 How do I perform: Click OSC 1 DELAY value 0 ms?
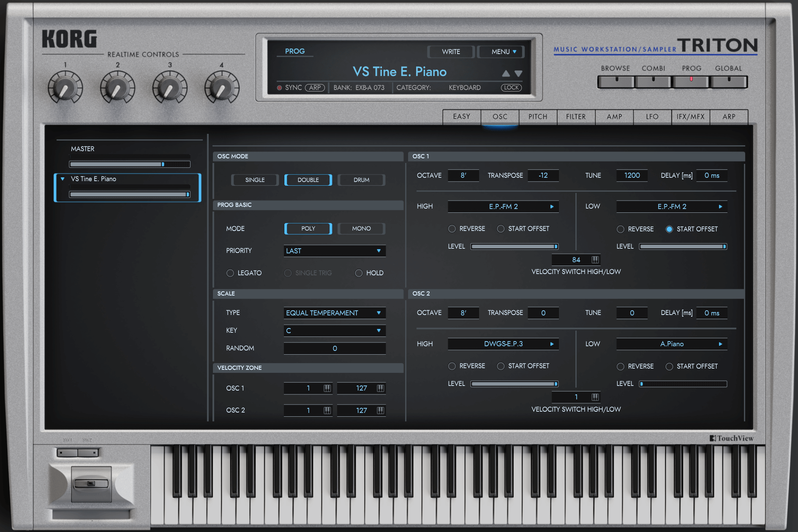pyautogui.click(x=712, y=175)
